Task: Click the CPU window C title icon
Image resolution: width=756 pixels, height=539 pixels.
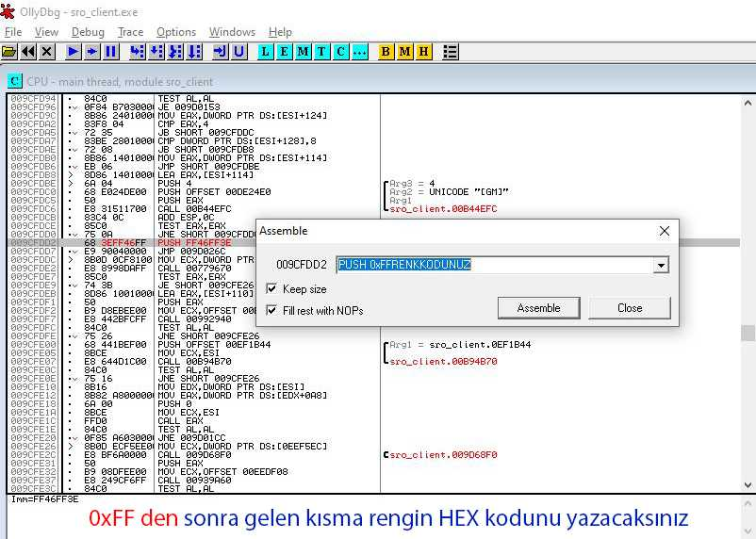Action: [15, 81]
